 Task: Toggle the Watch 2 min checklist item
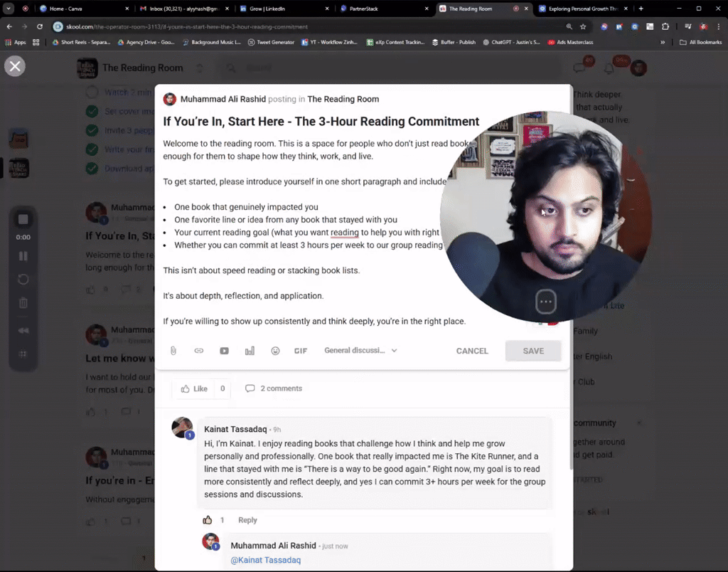point(92,92)
